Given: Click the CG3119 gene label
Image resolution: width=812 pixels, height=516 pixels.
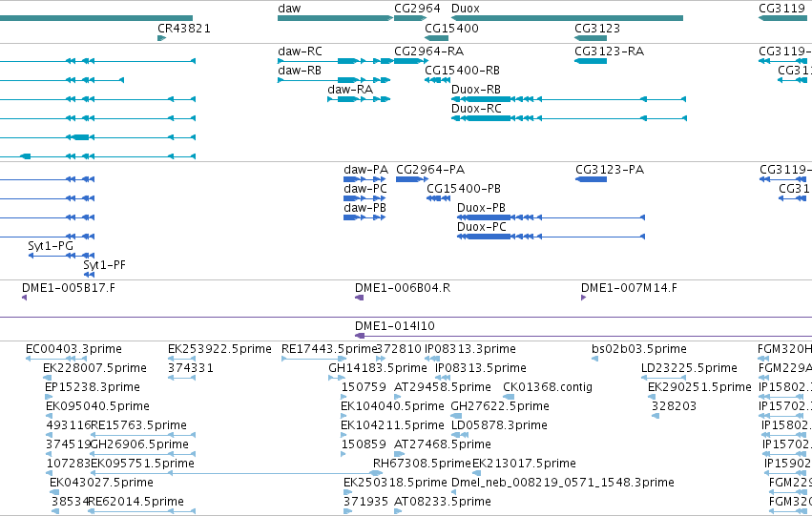Looking at the screenshot, I should [x=782, y=9].
